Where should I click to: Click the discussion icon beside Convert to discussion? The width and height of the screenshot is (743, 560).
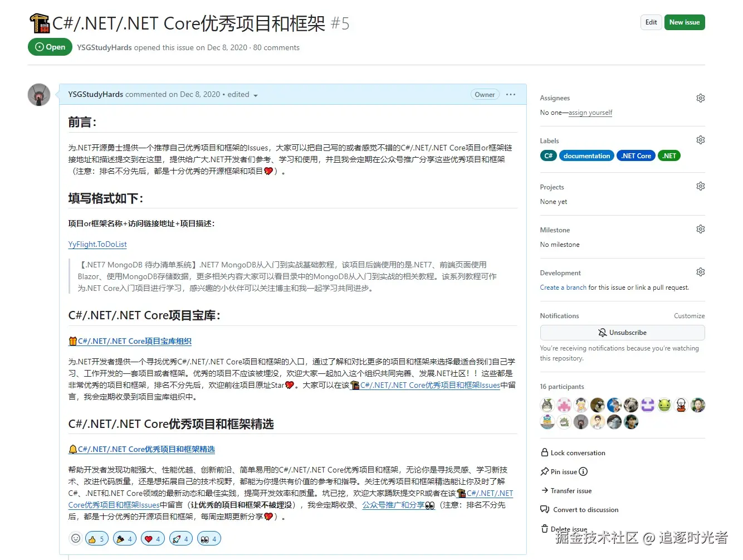(x=545, y=509)
